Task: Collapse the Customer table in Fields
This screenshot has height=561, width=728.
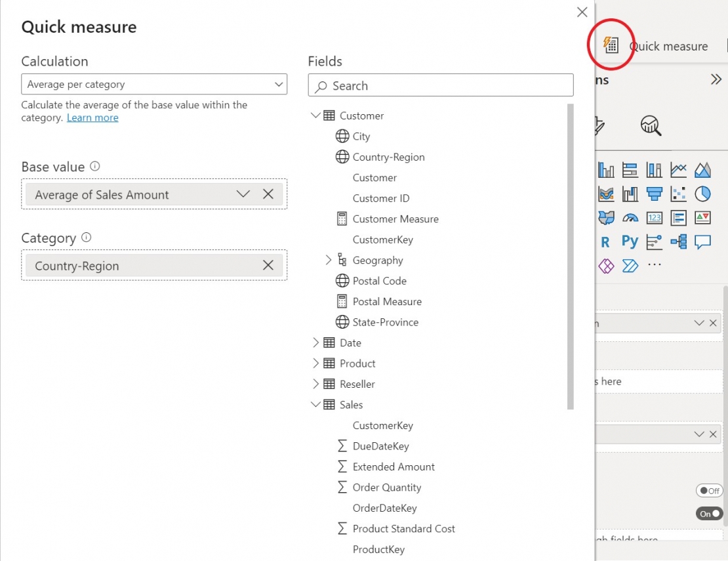Action: tap(315, 115)
